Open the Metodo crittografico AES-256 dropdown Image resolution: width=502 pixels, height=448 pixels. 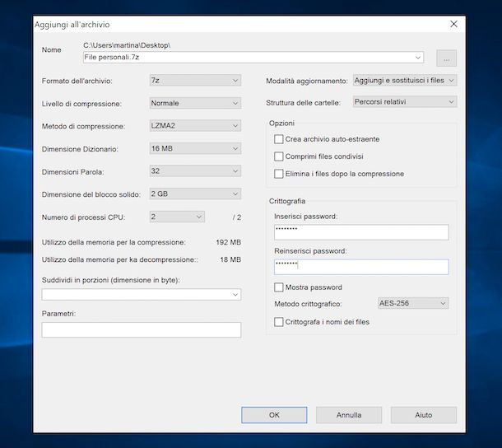click(413, 303)
